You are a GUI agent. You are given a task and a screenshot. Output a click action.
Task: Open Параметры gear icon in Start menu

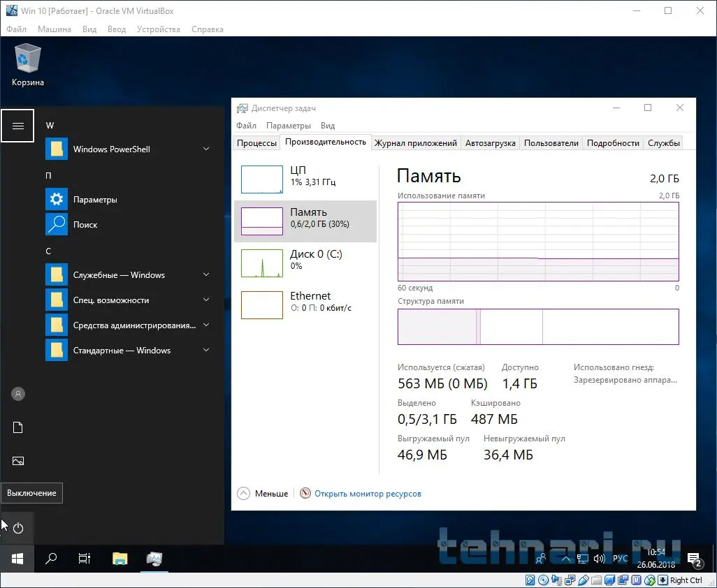57,199
